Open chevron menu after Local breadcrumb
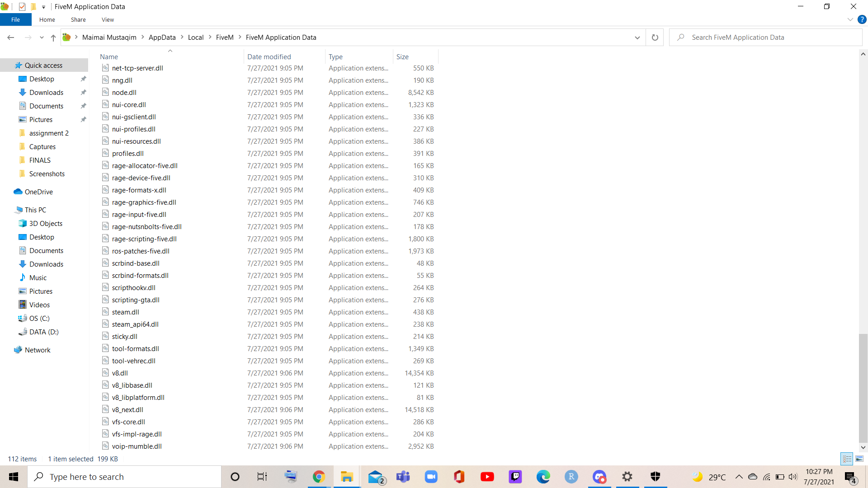The height and width of the screenshot is (488, 868). [x=210, y=38]
